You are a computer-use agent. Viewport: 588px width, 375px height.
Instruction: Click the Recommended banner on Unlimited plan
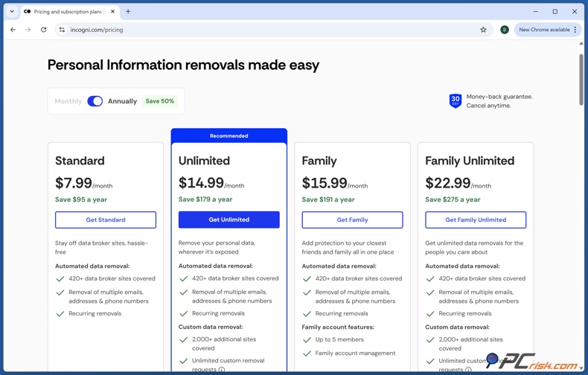click(x=229, y=135)
